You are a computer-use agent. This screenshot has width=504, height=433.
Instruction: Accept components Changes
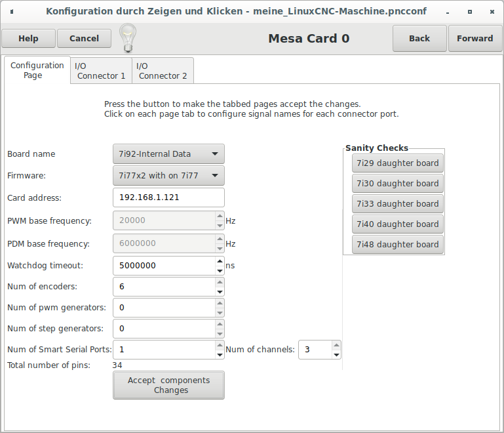(x=168, y=385)
